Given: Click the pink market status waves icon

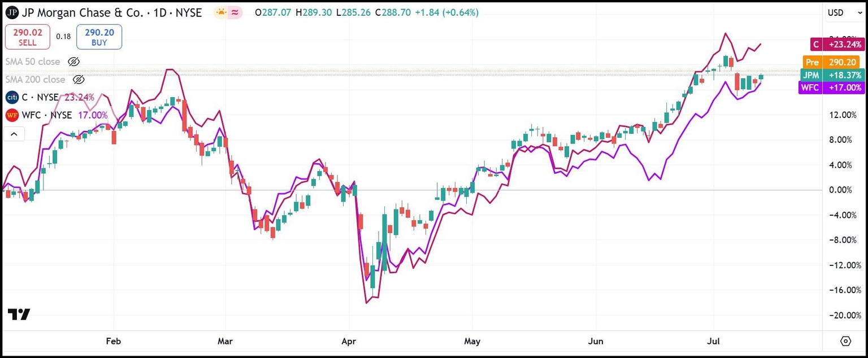Looking at the screenshot, I should click(234, 12).
